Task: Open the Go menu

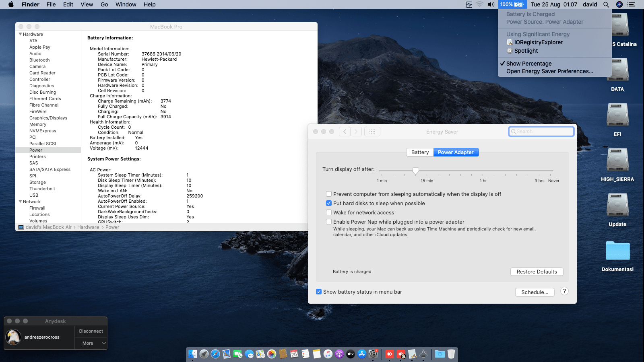Action: click(x=104, y=4)
